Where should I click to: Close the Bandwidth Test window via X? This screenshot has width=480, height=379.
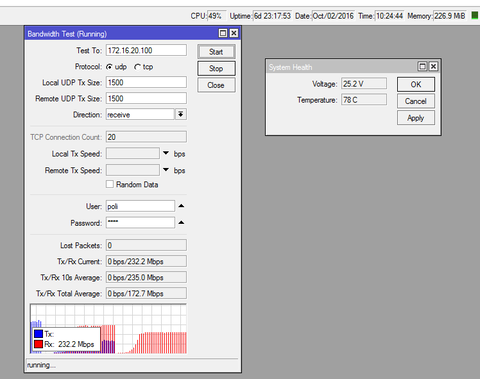point(234,33)
